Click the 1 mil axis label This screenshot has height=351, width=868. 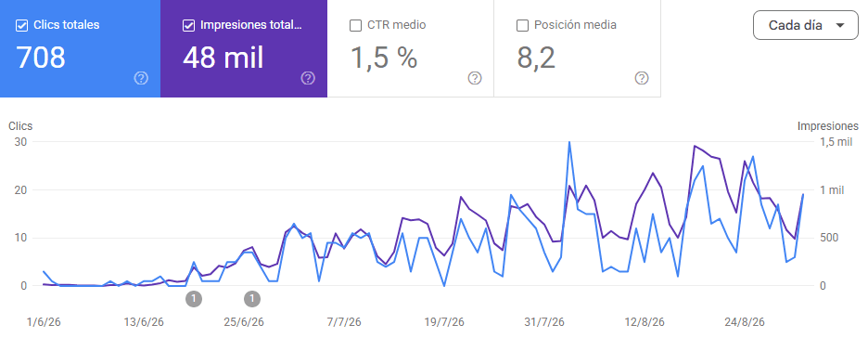[x=832, y=190]
